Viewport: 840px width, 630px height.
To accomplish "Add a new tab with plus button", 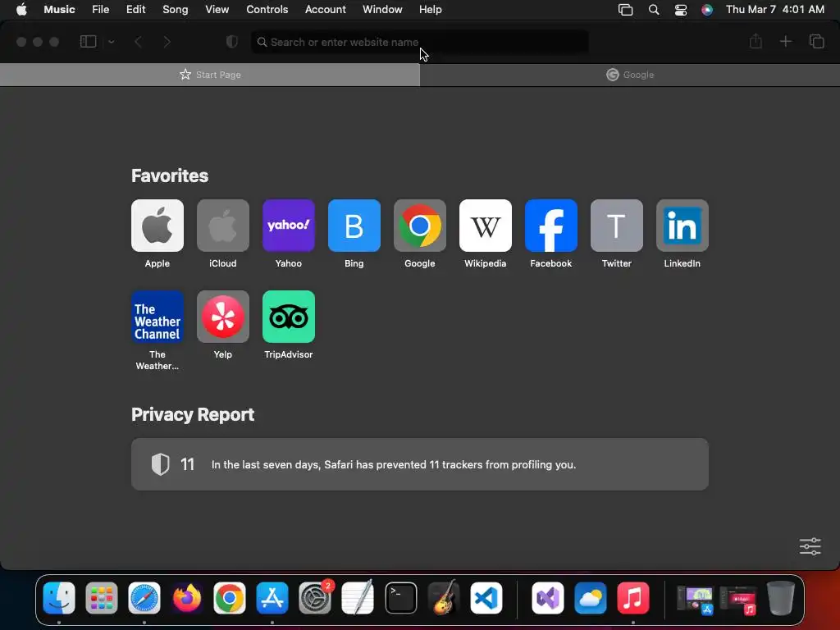I will click(x=785, y=41).
